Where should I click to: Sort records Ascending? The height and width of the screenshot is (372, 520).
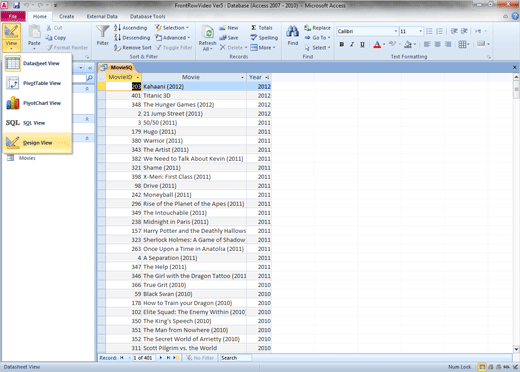tap(130, 28)
